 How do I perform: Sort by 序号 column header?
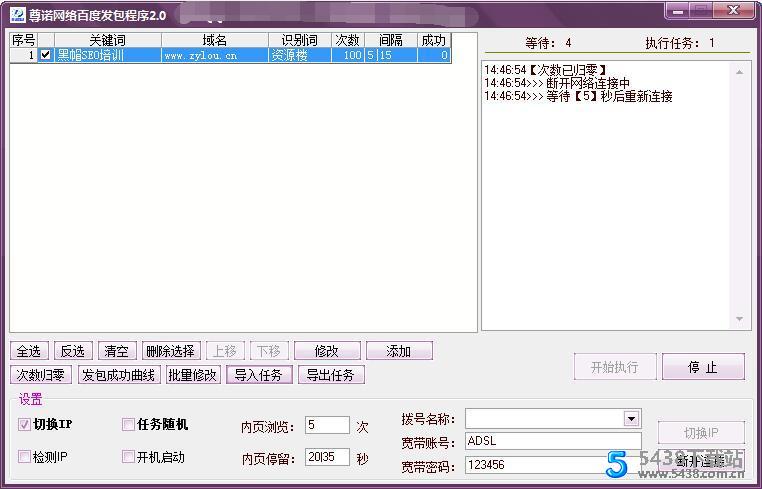(x=24, y=40)
